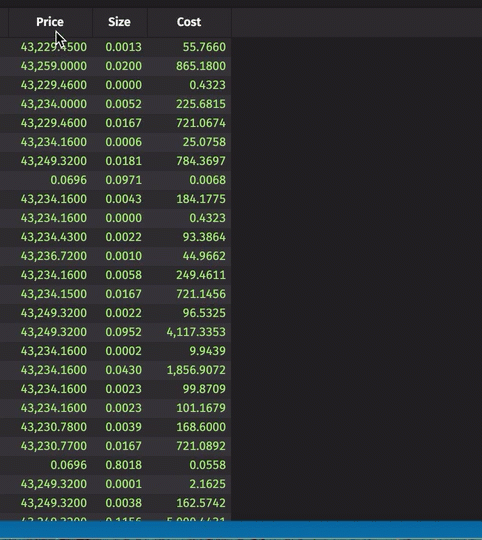Sort by the Cost column header
Image resolution: width=482 pixels, height=540 pixels.
pos(189,22)
